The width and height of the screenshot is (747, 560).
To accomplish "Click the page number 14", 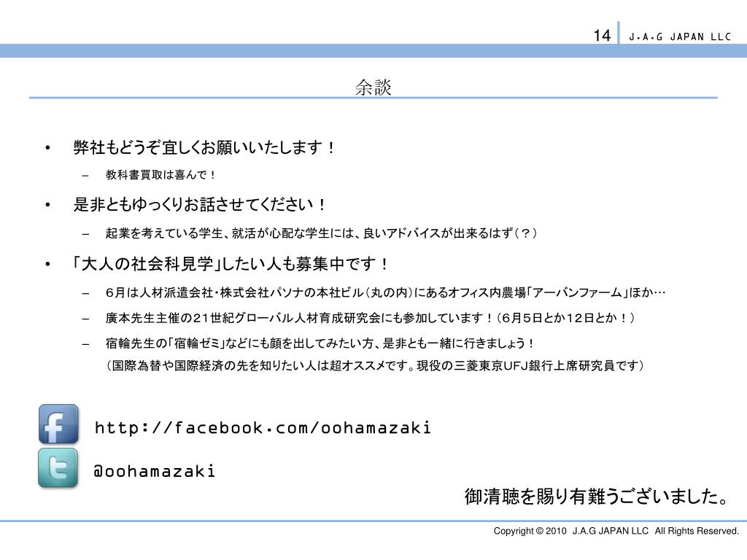I will (602, 35).
